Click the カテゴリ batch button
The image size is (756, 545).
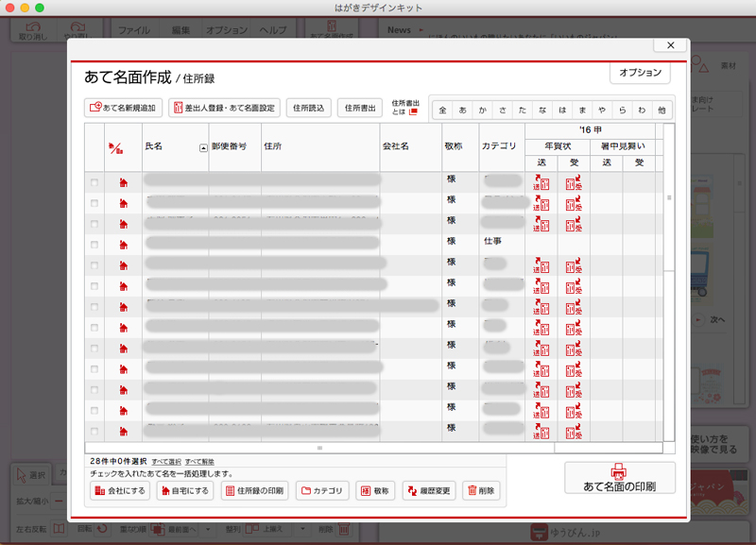point(322,490)
